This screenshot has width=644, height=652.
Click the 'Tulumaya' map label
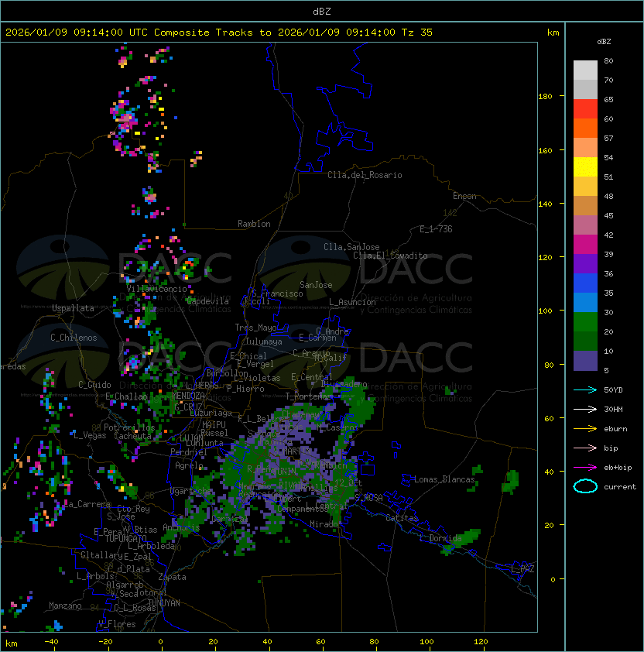[x=264, y=341]
